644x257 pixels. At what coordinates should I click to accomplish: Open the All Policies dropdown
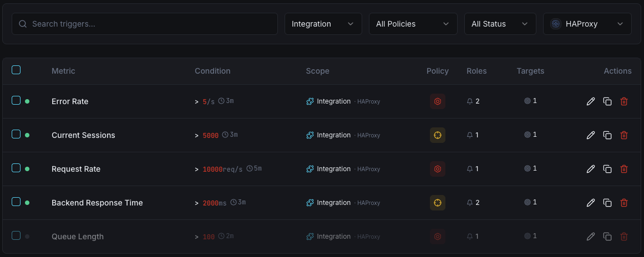413,24
